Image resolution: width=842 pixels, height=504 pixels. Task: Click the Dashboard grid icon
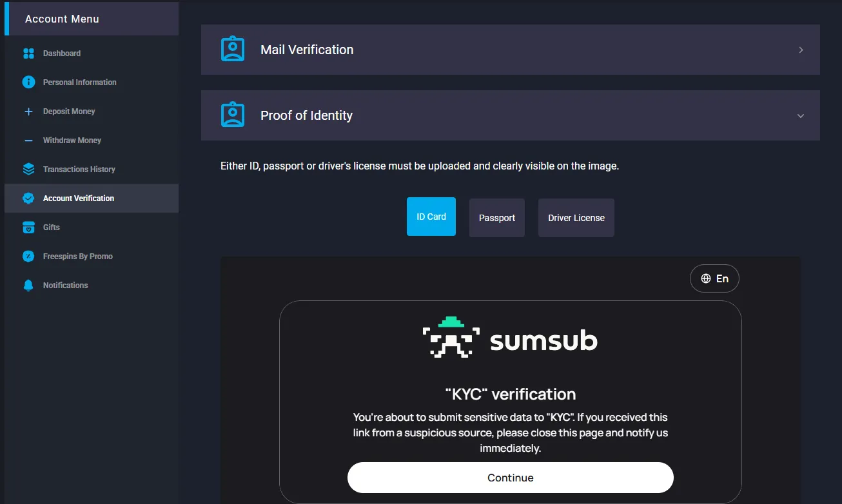click(28, 53)
